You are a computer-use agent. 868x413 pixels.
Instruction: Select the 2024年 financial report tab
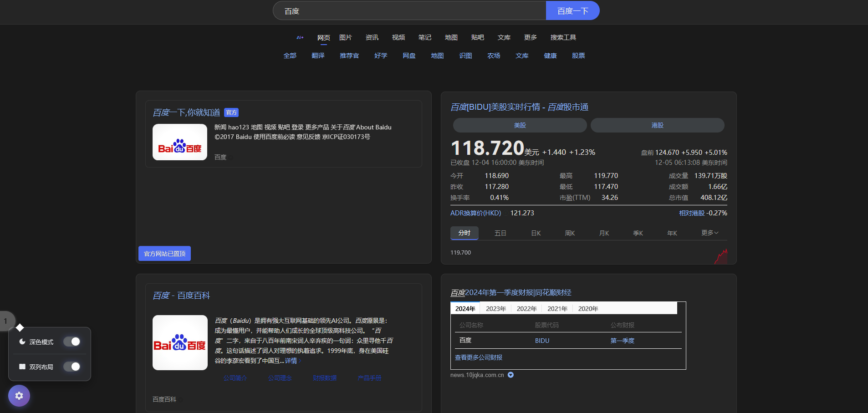tap(465, 308)
